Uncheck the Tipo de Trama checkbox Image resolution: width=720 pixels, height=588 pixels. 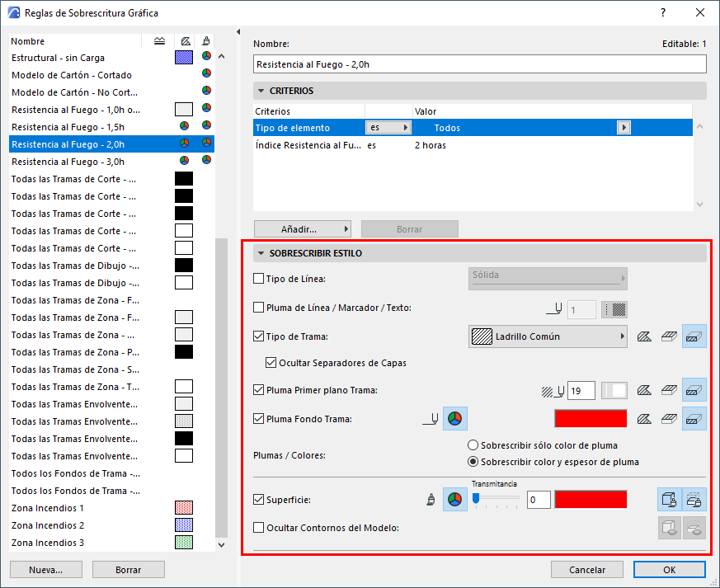tap(258, 336)
